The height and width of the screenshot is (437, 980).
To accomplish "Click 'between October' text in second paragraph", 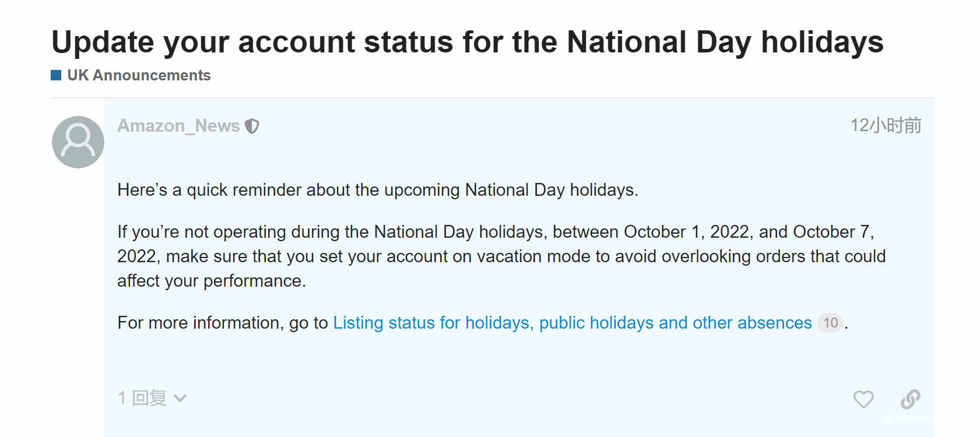I will pyautogui.click(x=619, y=232).
